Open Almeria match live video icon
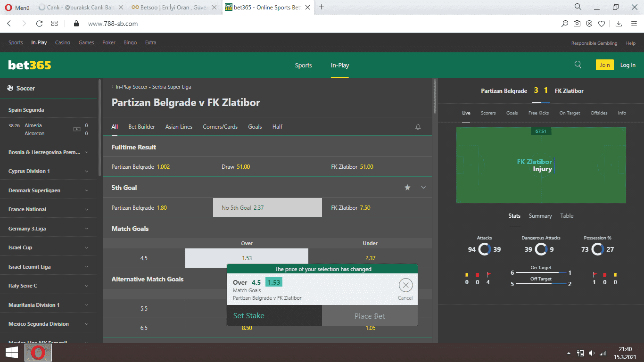 pos(76,129)
